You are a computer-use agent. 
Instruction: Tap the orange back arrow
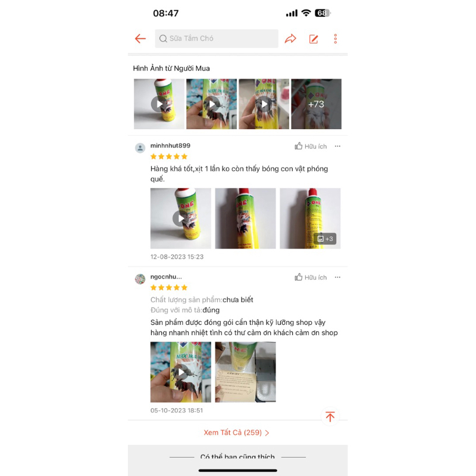(140, 39)
